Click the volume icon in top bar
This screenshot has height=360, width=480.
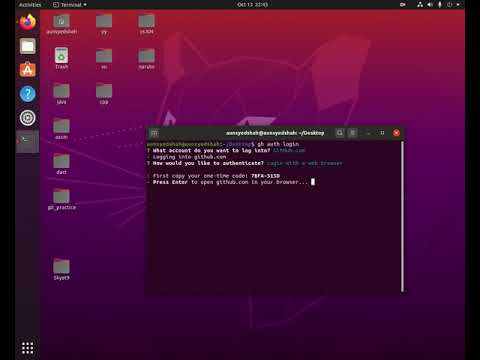[430, 5]
